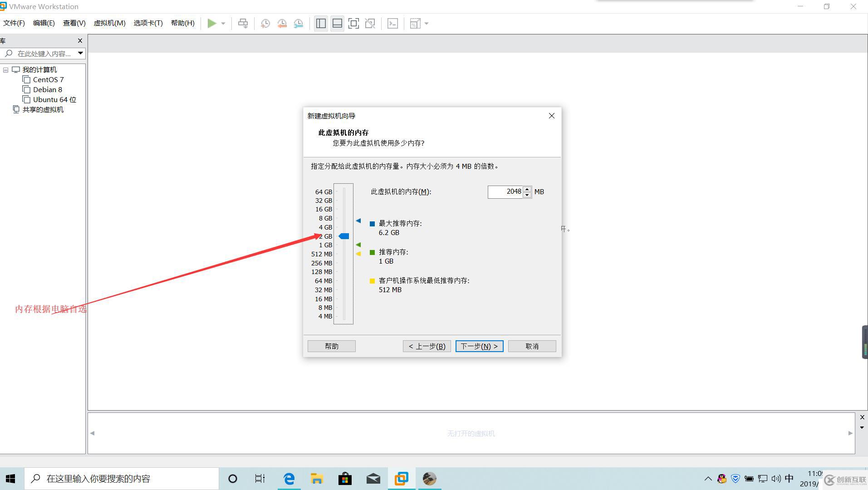Click the yellow minimum memory marker
This screenshot has height=490, width=868.
pyautogui.click(x=358, y=254)
